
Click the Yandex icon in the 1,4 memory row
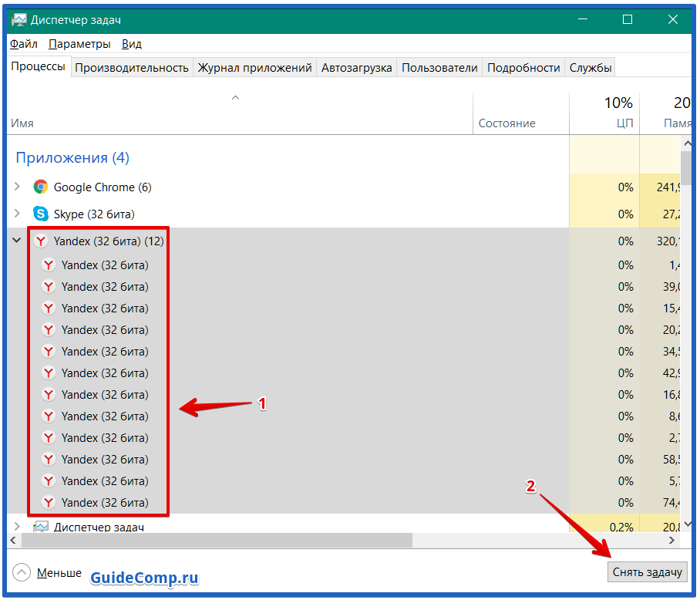(x=49, y=265)
